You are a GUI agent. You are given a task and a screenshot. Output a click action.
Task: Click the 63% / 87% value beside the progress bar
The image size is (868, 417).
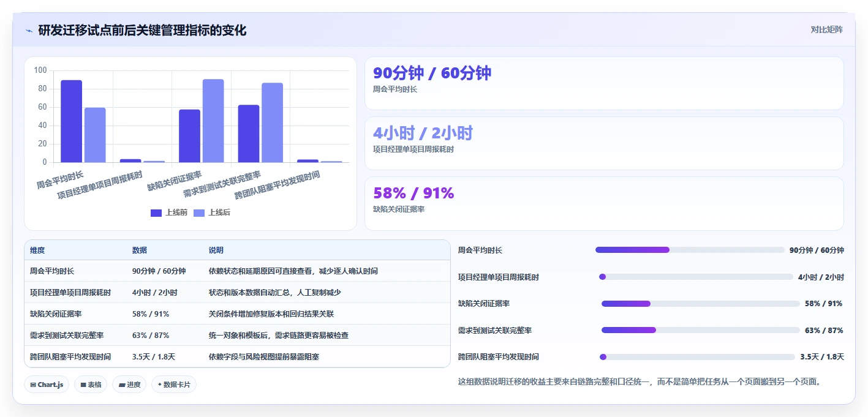click(x=824, y=331)
